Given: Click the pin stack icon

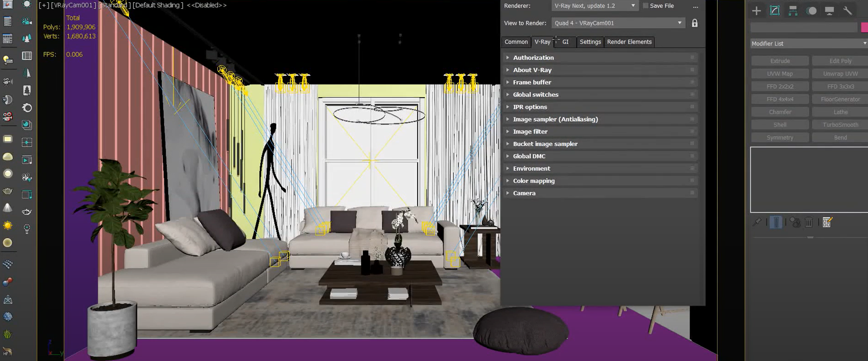Looking at the screenshot, I should [757, 222].
